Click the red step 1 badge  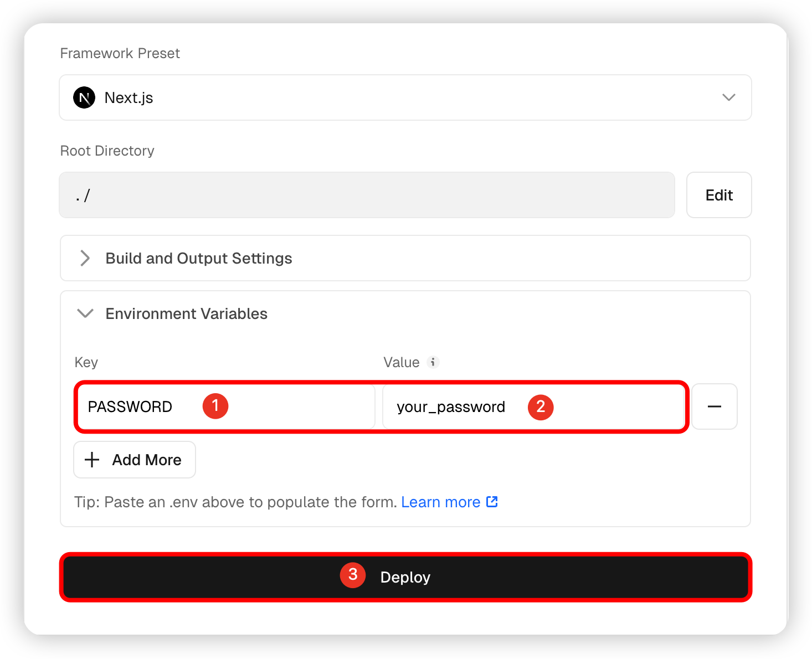(x=215, y=406)
